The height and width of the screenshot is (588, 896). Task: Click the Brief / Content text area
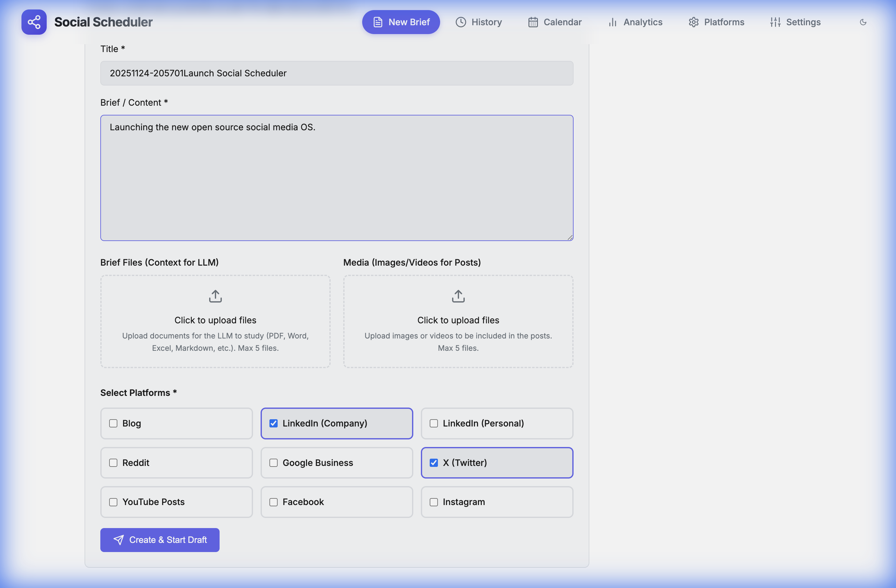tap(337, 178)
